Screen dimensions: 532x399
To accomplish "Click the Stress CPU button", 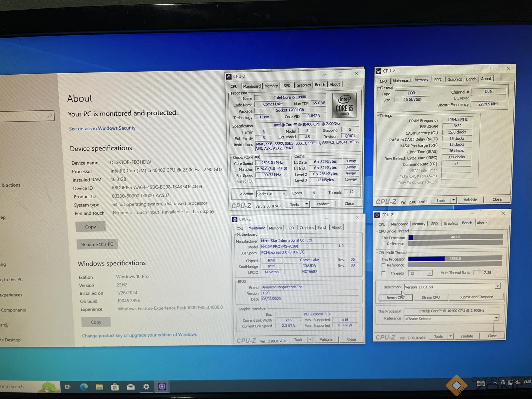I will 430,297.
